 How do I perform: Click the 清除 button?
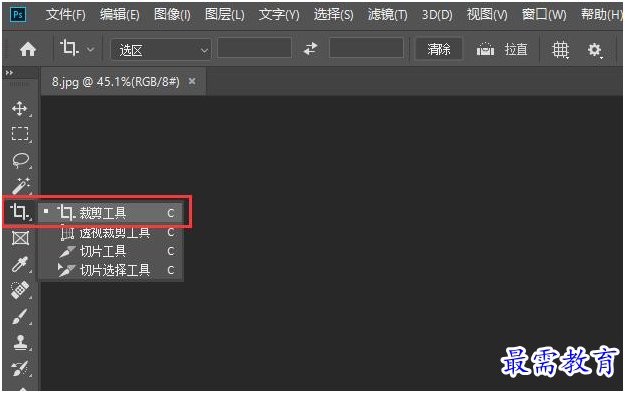(x=439, y=49)
